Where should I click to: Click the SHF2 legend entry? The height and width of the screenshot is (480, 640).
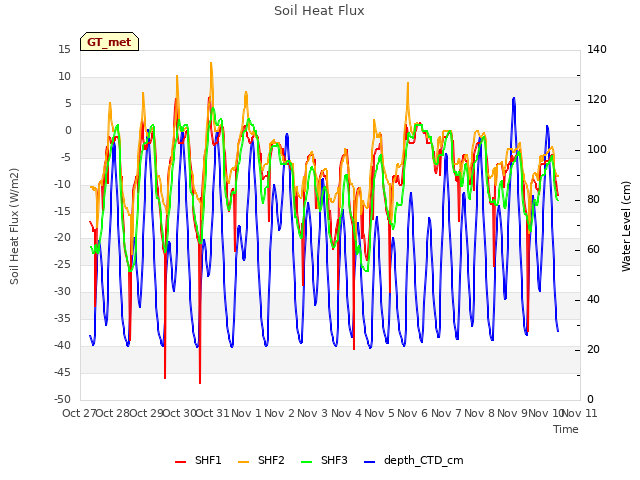click(x=261, y=460)
